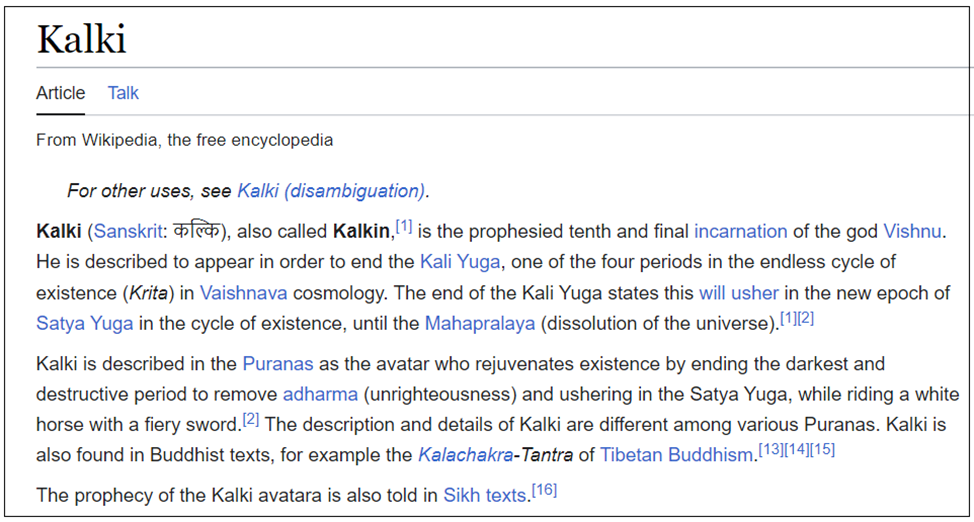Click citation [2] after universe
This screenshot has width=974, height=522.
point(806,319)
